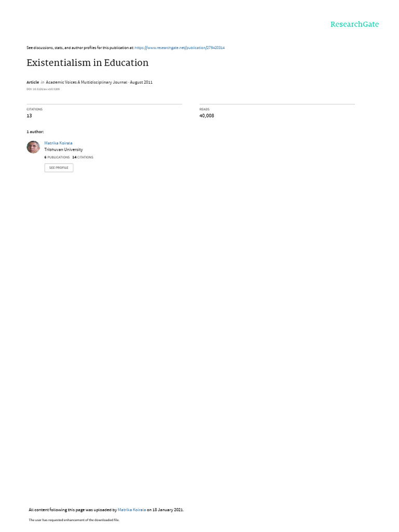
Task: Click the 'Article' label
Action: (x=33, y=82)
